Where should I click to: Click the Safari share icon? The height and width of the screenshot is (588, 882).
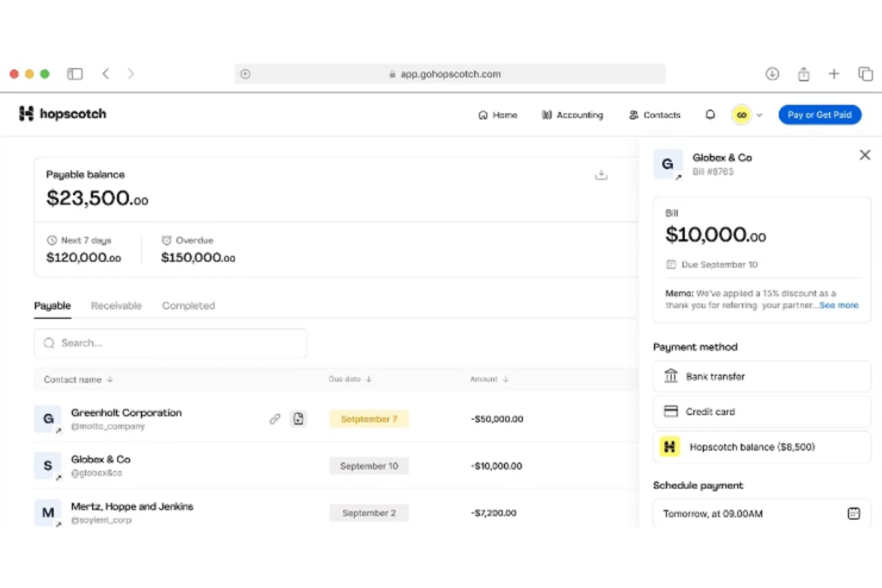[x=803, y=74]
